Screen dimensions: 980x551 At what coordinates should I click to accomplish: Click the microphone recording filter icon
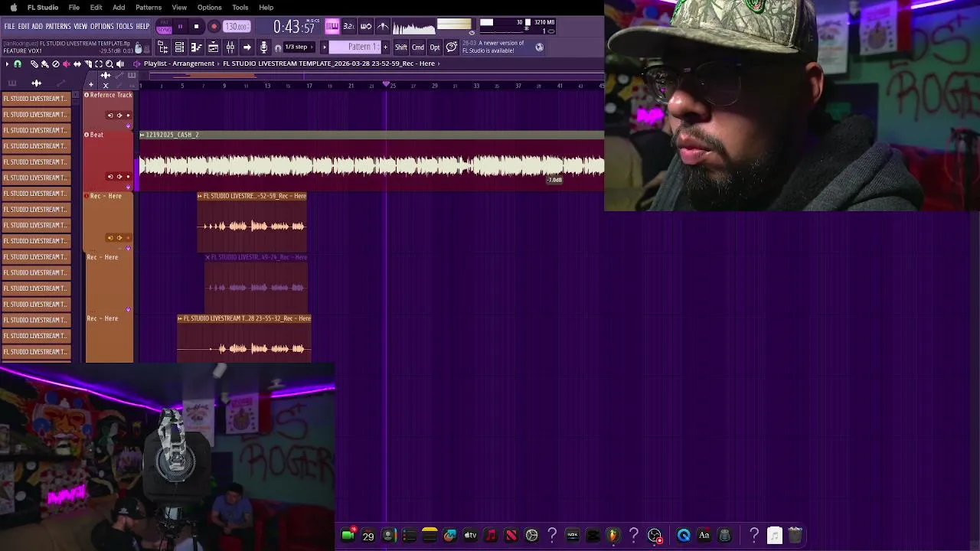pos(264,47)
